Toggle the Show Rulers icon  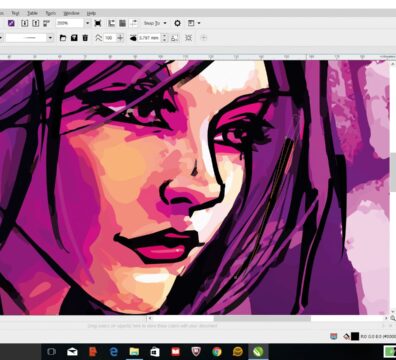111,23
